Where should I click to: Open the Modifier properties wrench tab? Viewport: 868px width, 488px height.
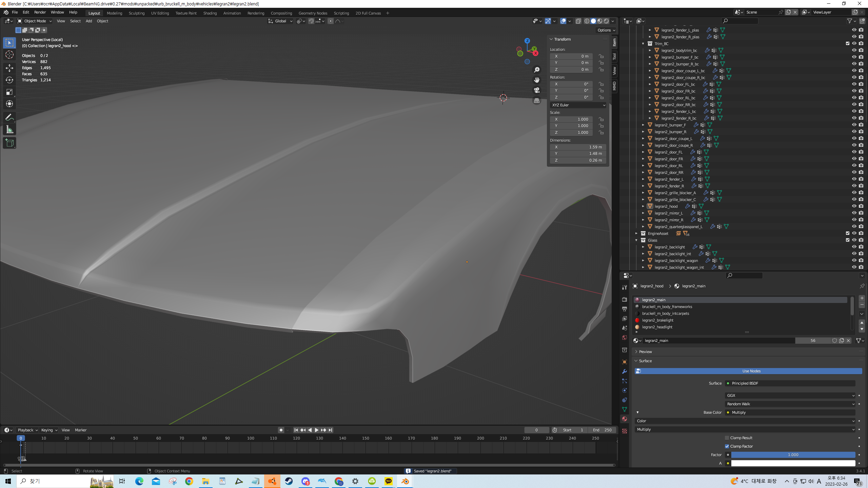625,371
